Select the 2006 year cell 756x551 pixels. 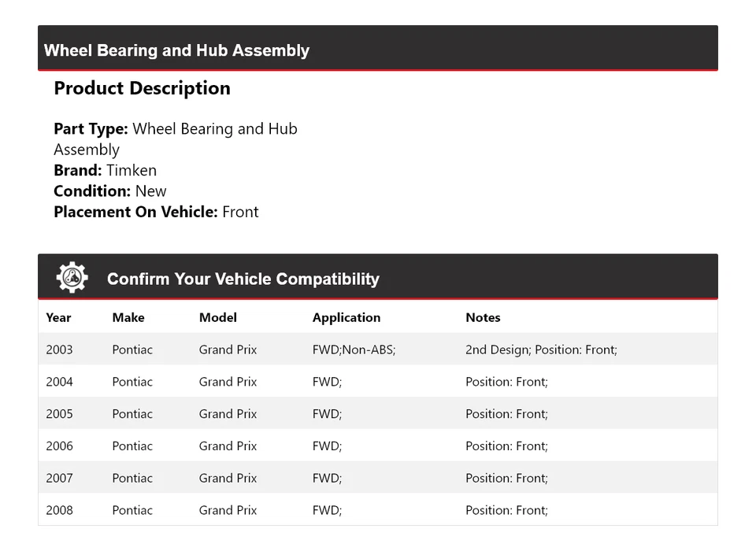tap(59, 446)
